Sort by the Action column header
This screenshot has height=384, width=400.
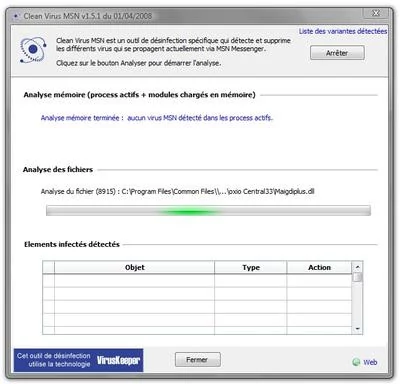pyautogui.click(x=319, y=267)
